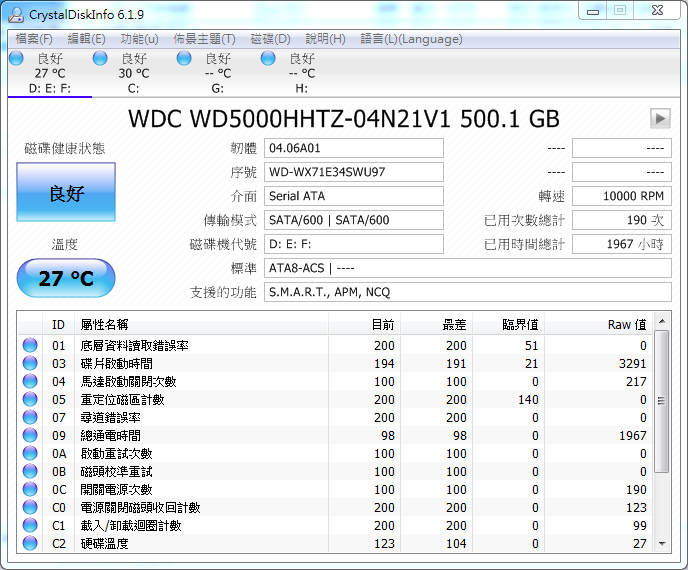The height and width of the screenshot is (570, 688).
Task: Click status orb for attribute 0A
Action: 30,453
